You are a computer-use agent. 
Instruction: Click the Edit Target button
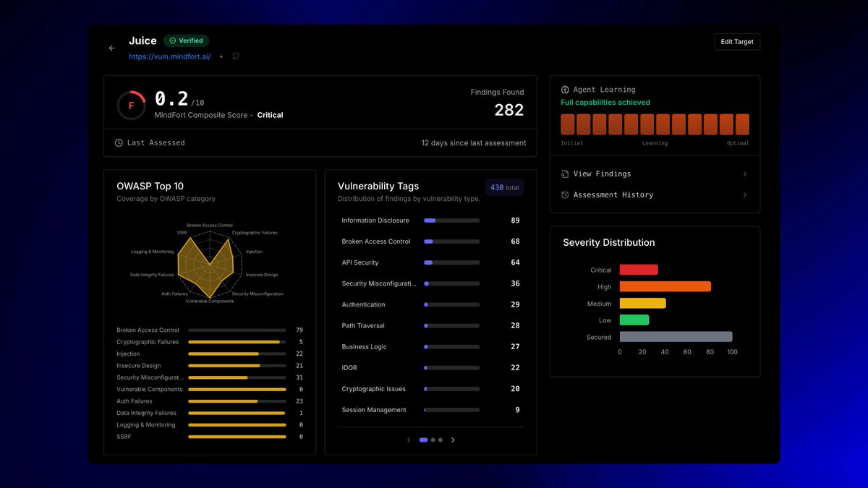(x=737, y=42)
